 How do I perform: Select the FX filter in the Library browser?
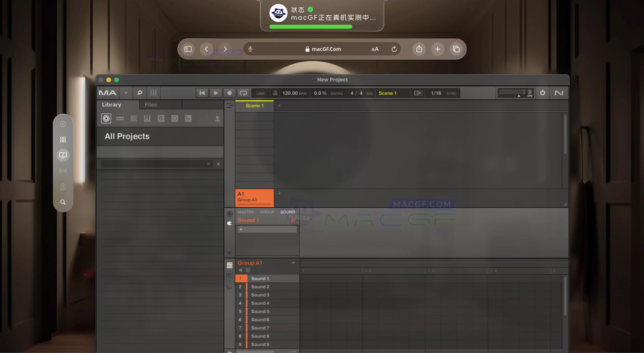tap(161, 118)
